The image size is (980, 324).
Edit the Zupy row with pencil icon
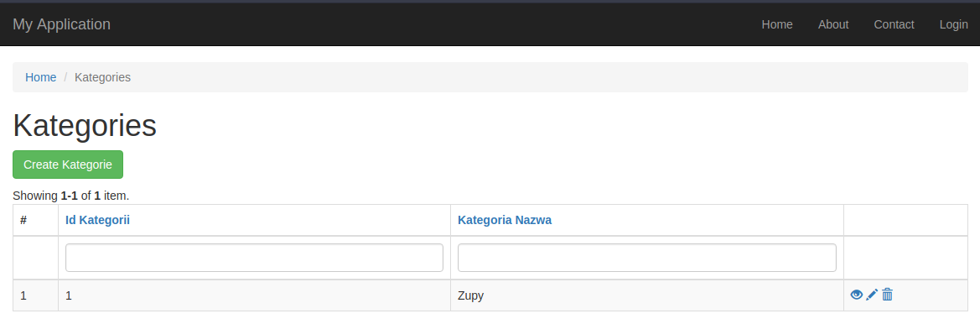[872, 295]
